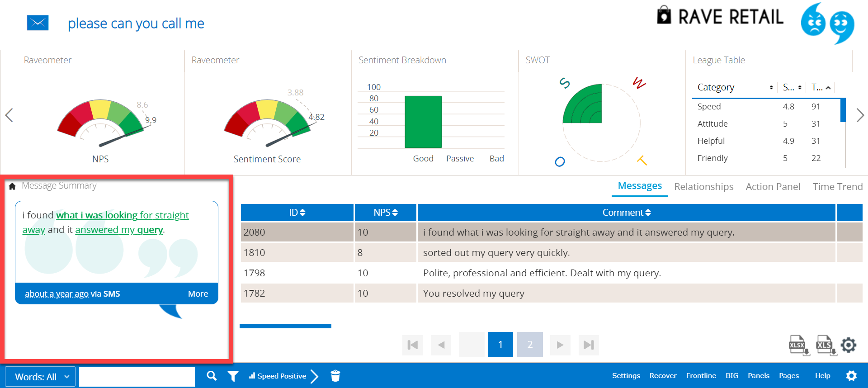Switch to the Relationships tab

703,187
